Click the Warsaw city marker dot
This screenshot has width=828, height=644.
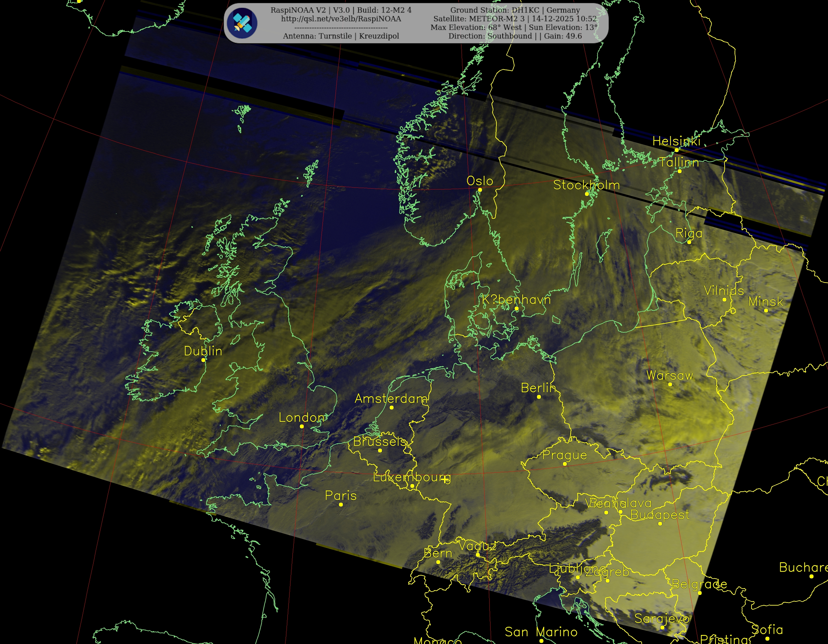pyautogui.click(x=670, y=384)
